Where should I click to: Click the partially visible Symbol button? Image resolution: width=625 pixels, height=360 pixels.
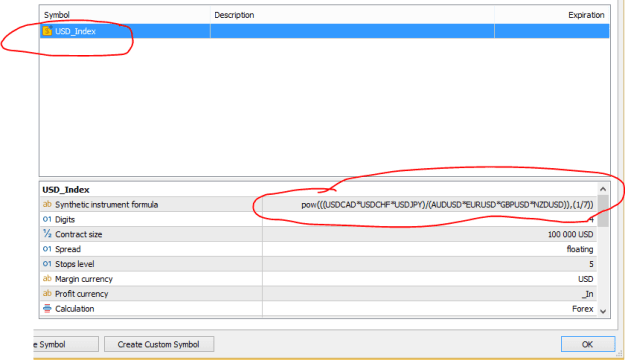[x=66, y=344]
